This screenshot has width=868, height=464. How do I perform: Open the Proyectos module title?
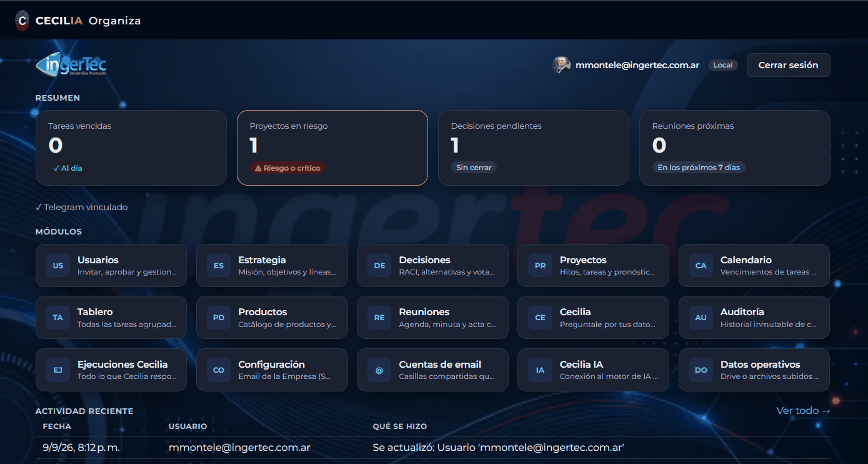583,260
